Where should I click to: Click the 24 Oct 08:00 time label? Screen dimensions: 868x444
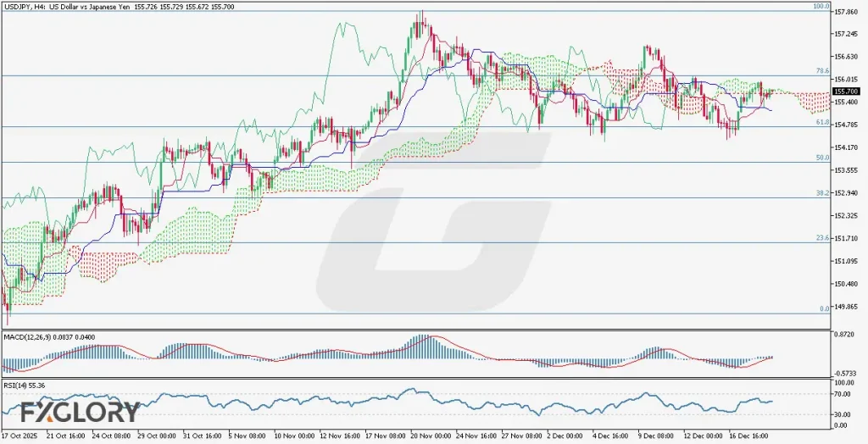(x=111, y=436)
